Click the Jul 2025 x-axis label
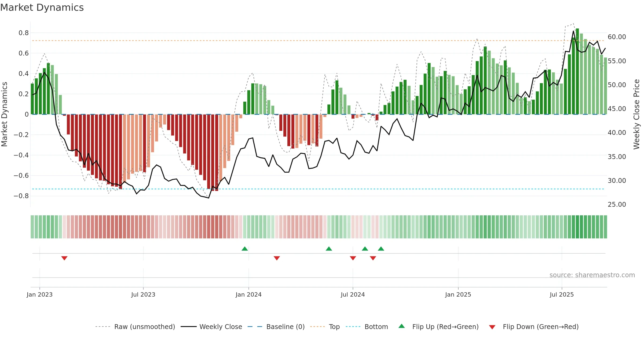The width and height of the screenshot is (644, 362). click(x=562, y=294)
